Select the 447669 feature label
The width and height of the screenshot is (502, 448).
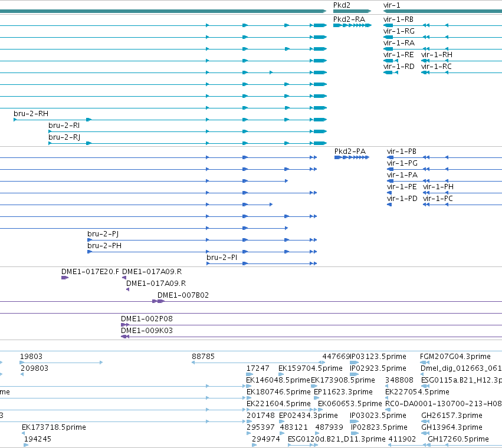point(336,357)
